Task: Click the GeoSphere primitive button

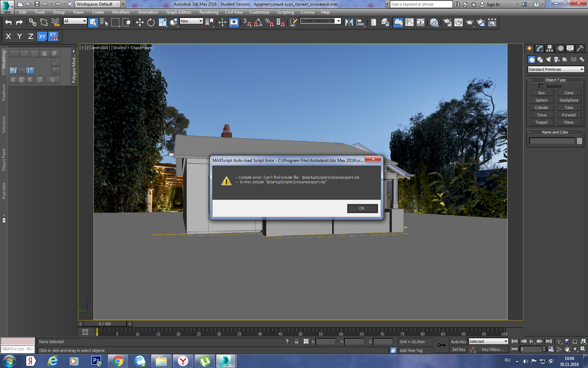Action: 569,100
